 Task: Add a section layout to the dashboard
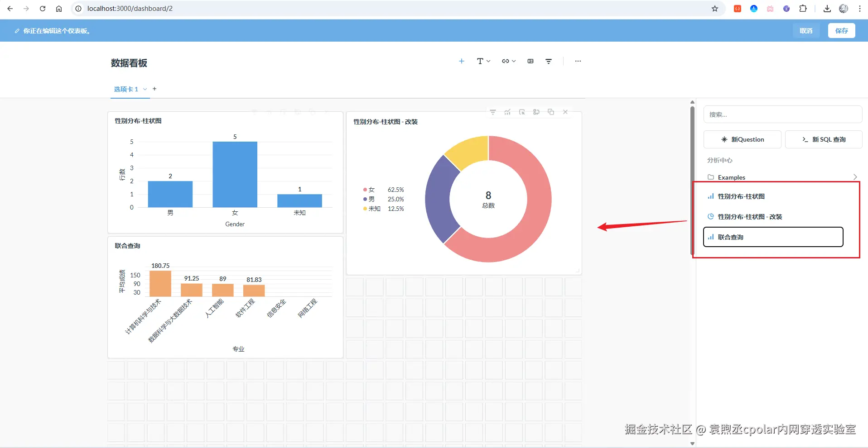click(x=530, y=61)
